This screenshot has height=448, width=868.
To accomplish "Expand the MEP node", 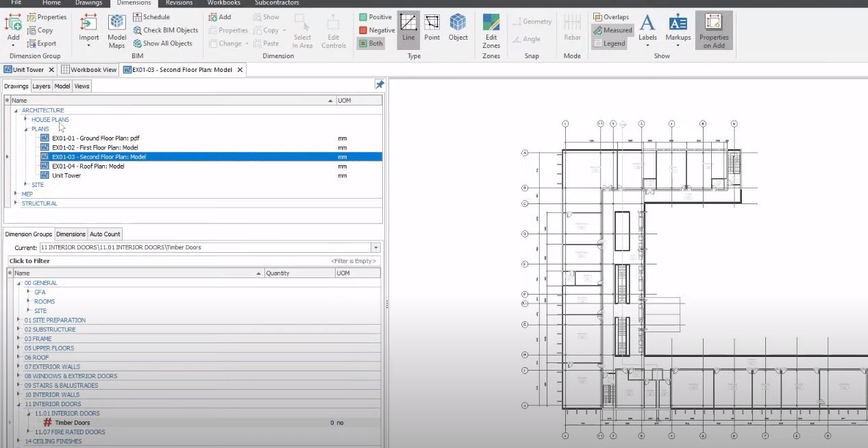I will pyautogui.click(x=16, y=194).
